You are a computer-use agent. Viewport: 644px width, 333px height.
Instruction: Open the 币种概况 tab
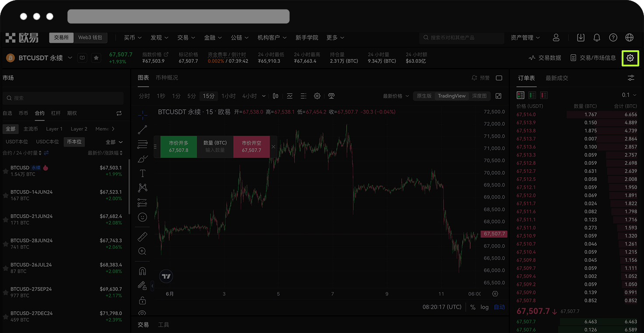click(x=167, y=78)
